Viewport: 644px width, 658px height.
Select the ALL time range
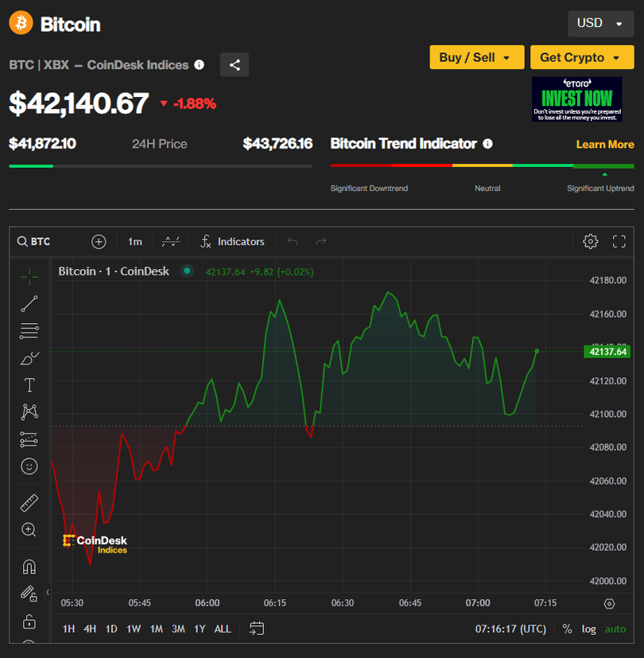[x=223, y=629]
